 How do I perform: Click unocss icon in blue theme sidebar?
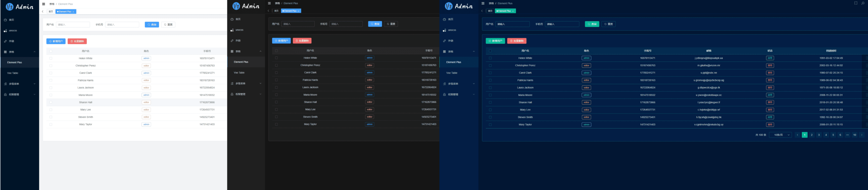[x=445, y=30]
